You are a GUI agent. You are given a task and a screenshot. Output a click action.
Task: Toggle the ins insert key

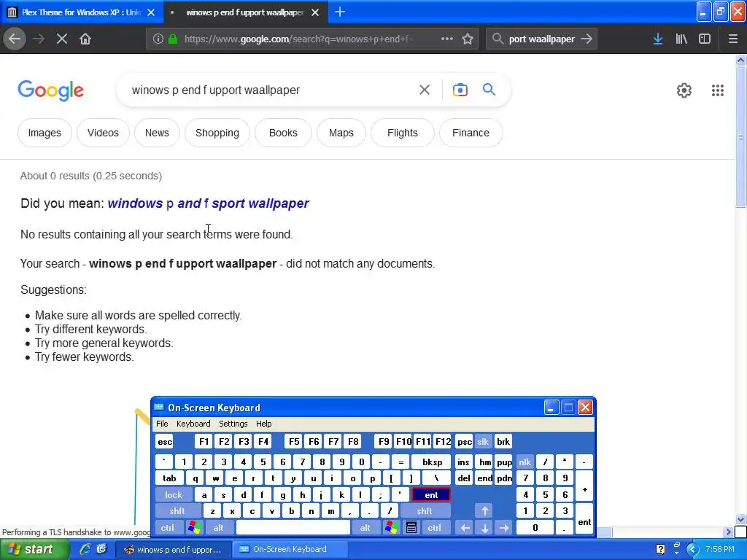tap(463, 462)
